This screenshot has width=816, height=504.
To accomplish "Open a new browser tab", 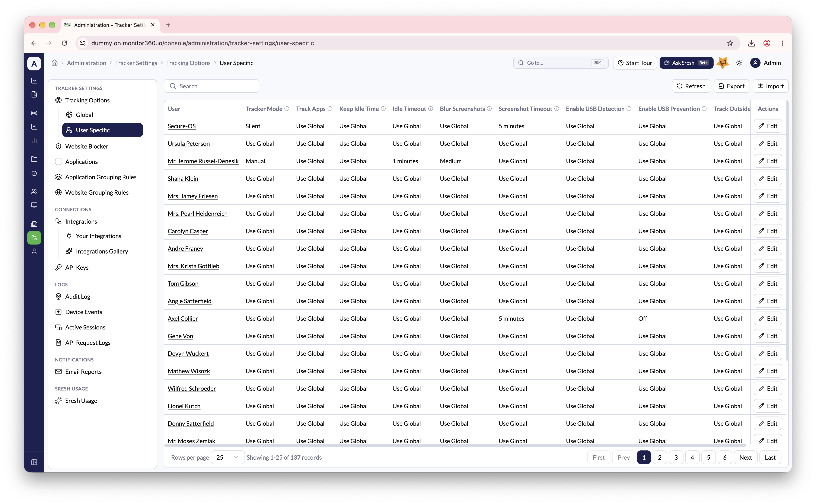I will coord(168,25).
